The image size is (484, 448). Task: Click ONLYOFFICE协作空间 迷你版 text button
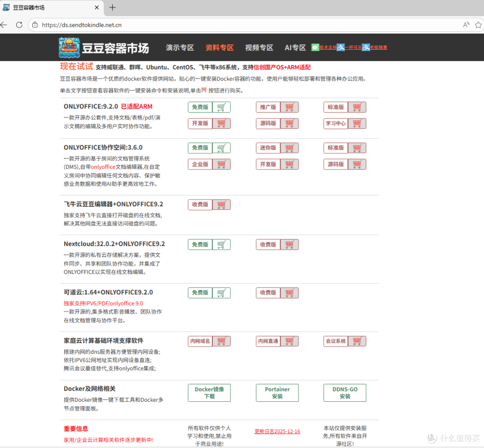coord(268,148)
